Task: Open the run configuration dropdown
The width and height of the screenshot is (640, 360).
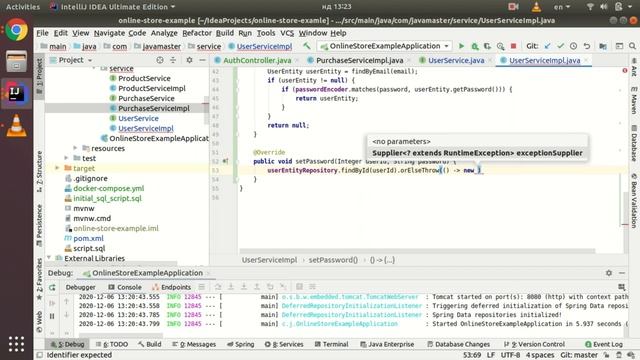Action: pyautogui.click(x=384, y=46)
